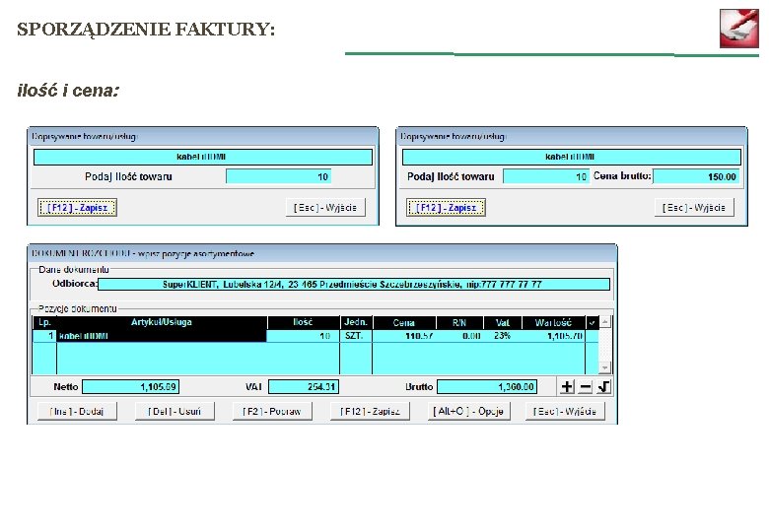This screenshot has width=769, height=532.
Task: Click row number 1 in Lp. column
Action: click(x=44, y=336)
